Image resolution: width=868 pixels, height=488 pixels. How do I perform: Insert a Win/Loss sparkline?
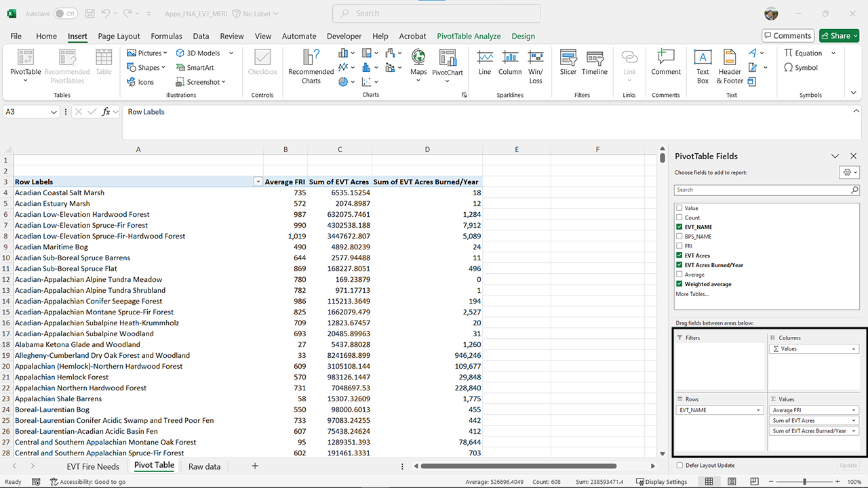(536, 64)
